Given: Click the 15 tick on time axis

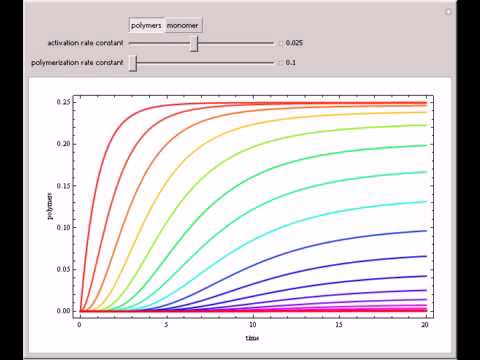Looking at the screenshot, I should click(339, 325).
